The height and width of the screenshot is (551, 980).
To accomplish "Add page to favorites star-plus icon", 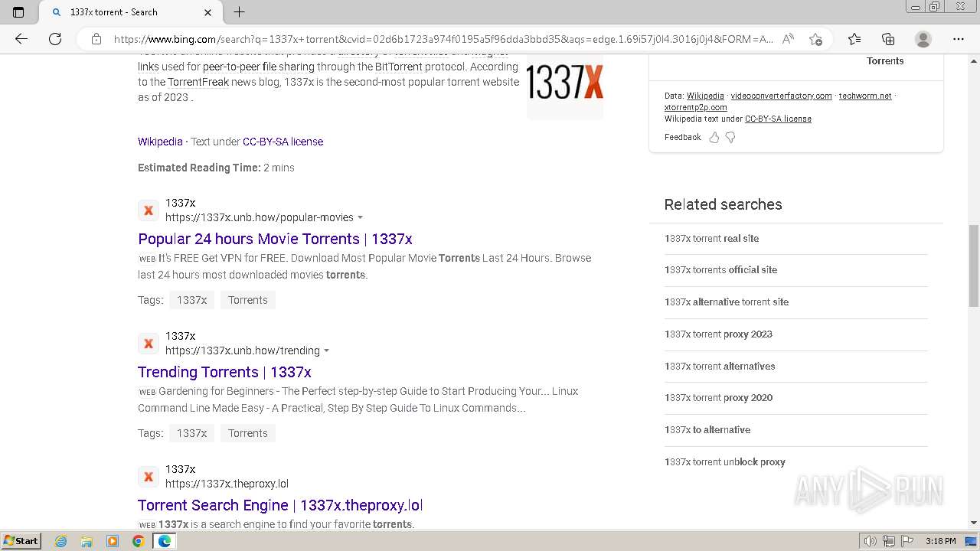I will 815,39.
